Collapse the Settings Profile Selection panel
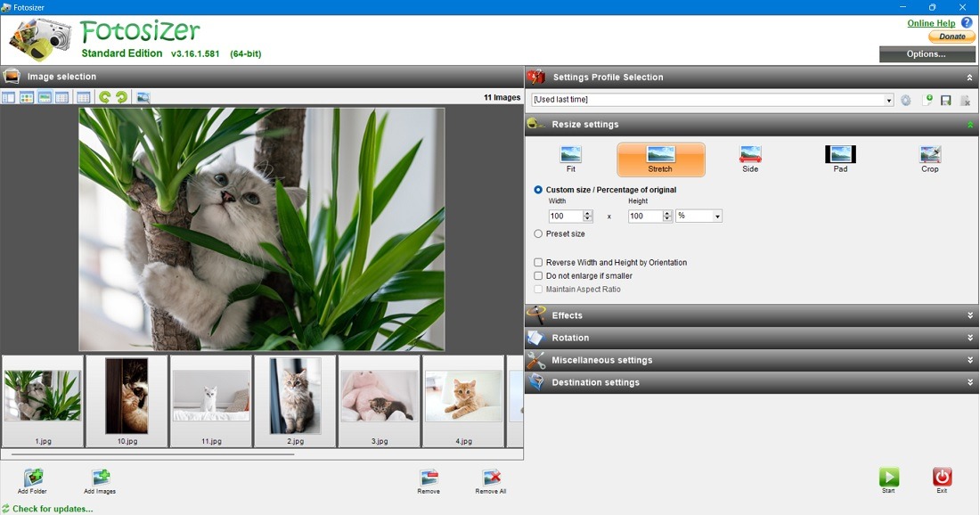 pyautogui.click(x=968, y=77)
